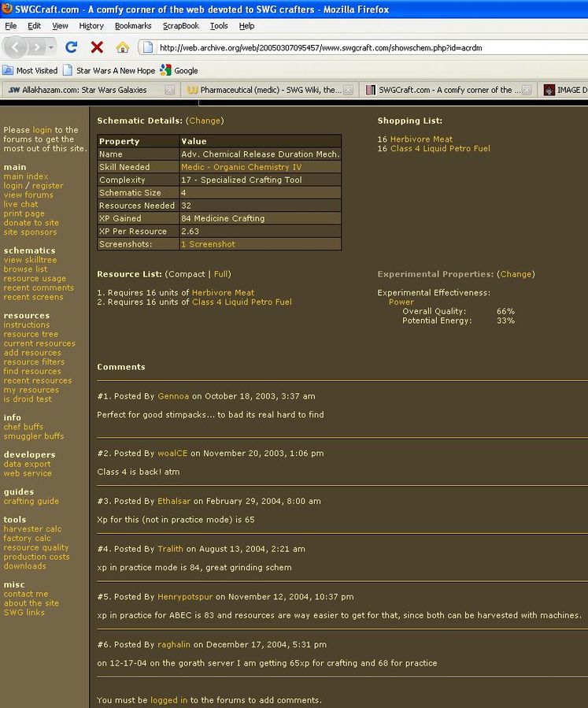Click the browser Back arrow button
Image resolution: width=588 pixels, height=708 pixels.
point(17,47)
